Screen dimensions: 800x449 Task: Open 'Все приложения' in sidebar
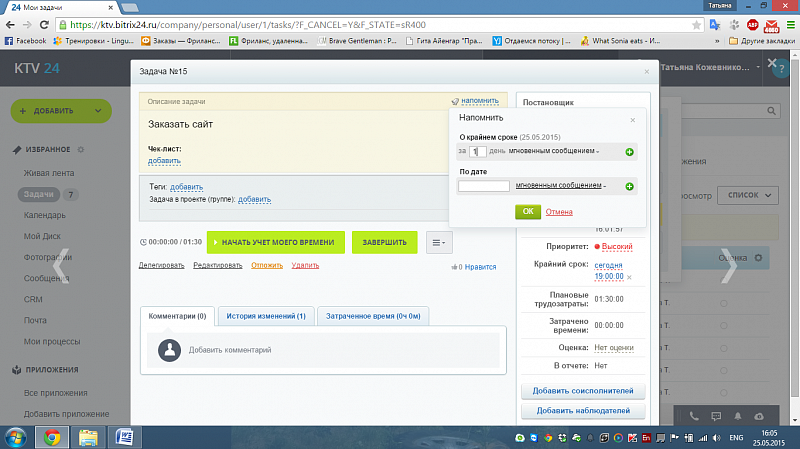pos(56,393)
